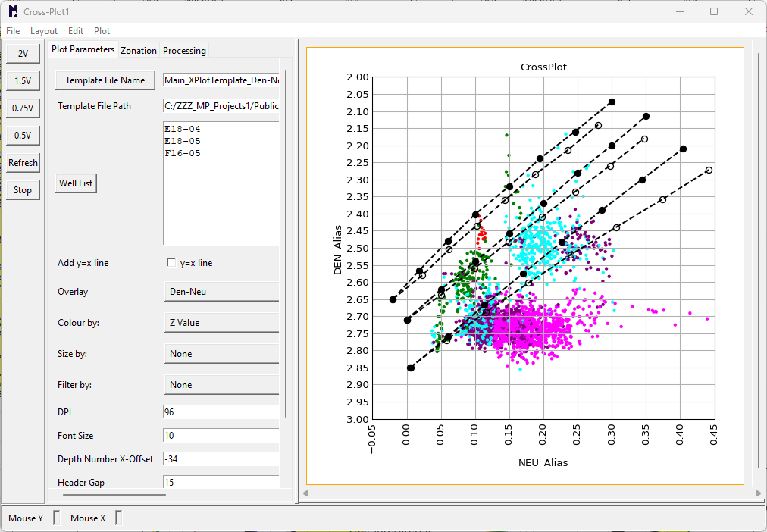Open the Filter by dropdown
767x532 pixels.
point(221,385)
